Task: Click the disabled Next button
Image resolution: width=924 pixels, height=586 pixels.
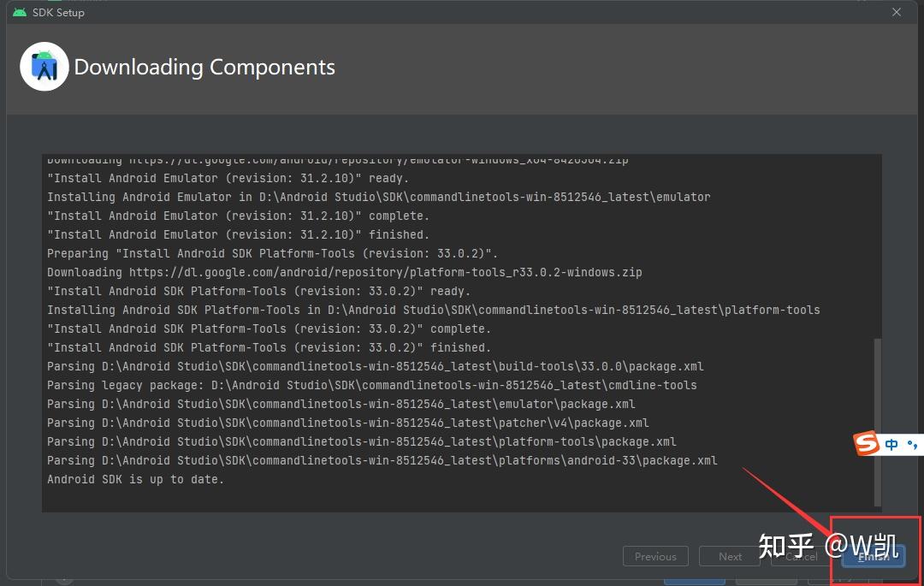Action: point(730,556)
